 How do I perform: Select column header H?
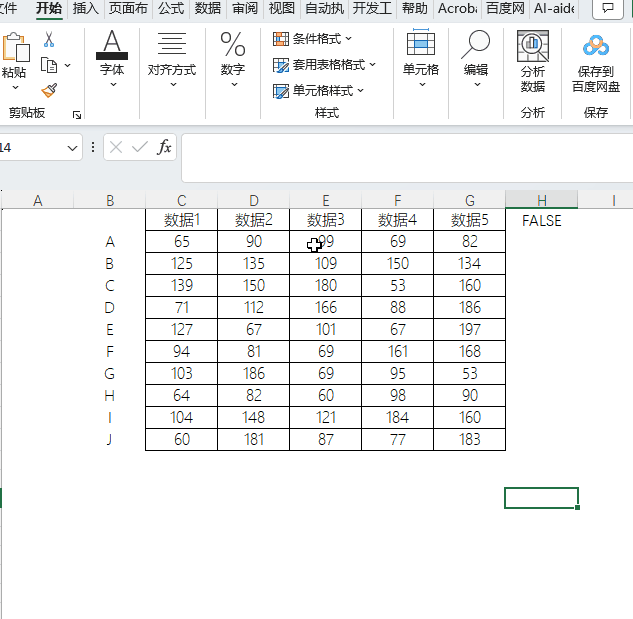[542, 200]
